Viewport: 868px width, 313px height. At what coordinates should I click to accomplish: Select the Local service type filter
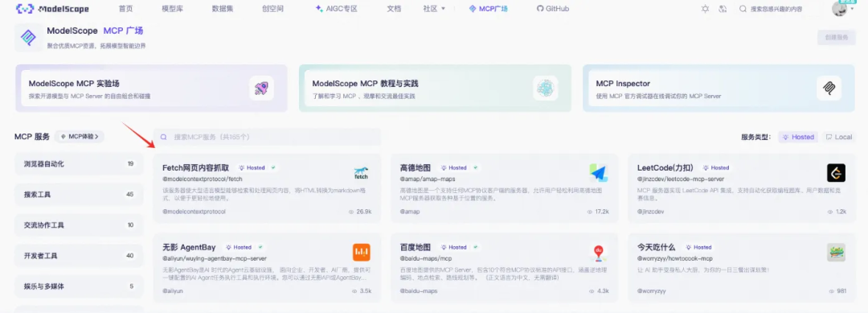(x=838, y=137)
